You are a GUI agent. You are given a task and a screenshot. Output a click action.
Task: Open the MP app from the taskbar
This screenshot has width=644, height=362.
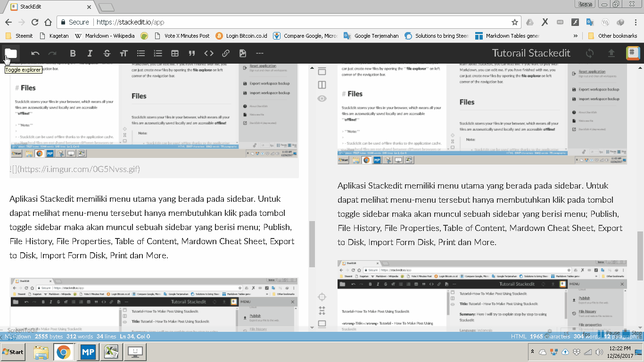(88, 352)
